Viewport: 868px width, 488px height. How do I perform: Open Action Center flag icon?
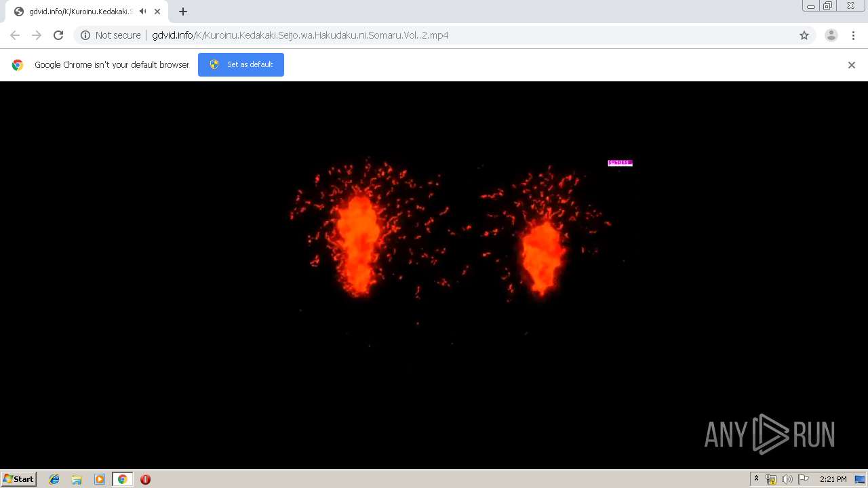804,479
